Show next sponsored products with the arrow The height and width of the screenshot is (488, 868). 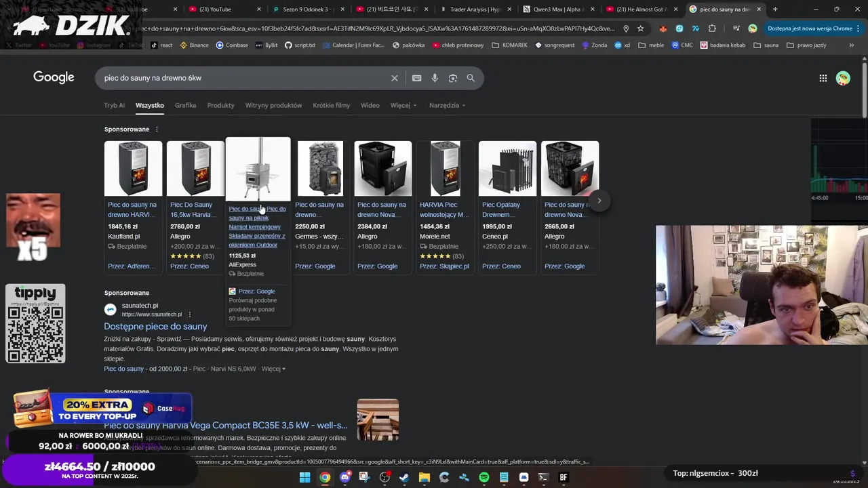click(x=599, y=201)
